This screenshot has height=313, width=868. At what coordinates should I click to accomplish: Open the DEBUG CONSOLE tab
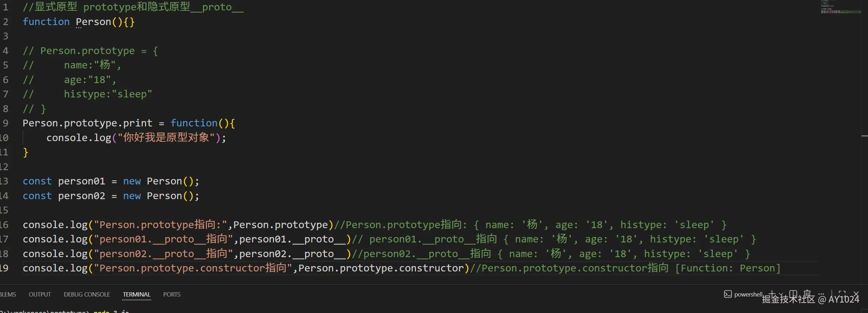(x=87, y=294)
